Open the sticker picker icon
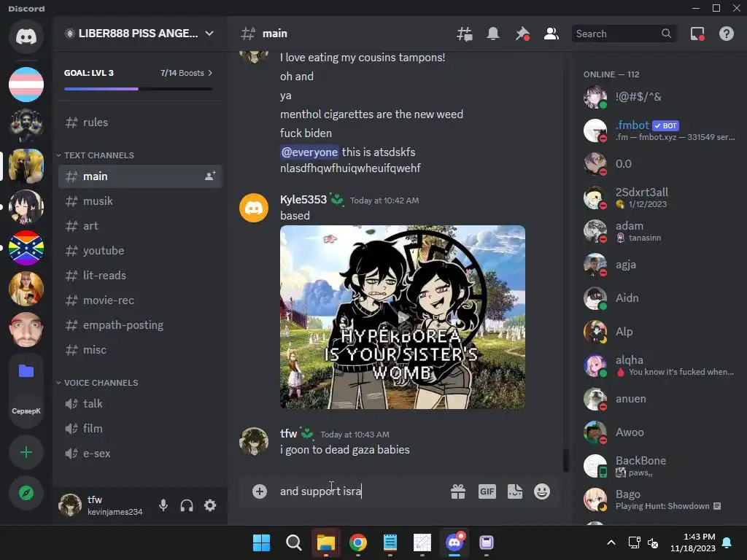 click(x=515, y=491)
